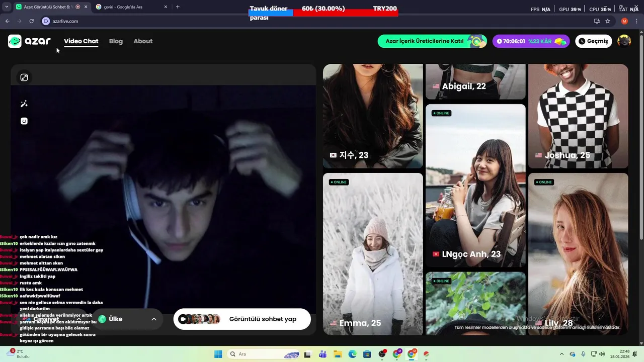Open Chrome three-dot menu

pyautogui.click(x=637, y=21)
